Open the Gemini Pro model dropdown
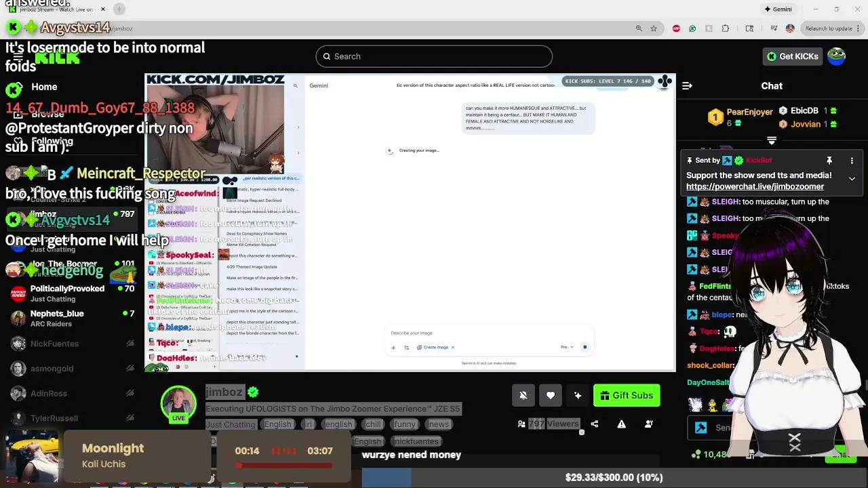This screenshot has width=868, height=488. click(x=566, y=347)
